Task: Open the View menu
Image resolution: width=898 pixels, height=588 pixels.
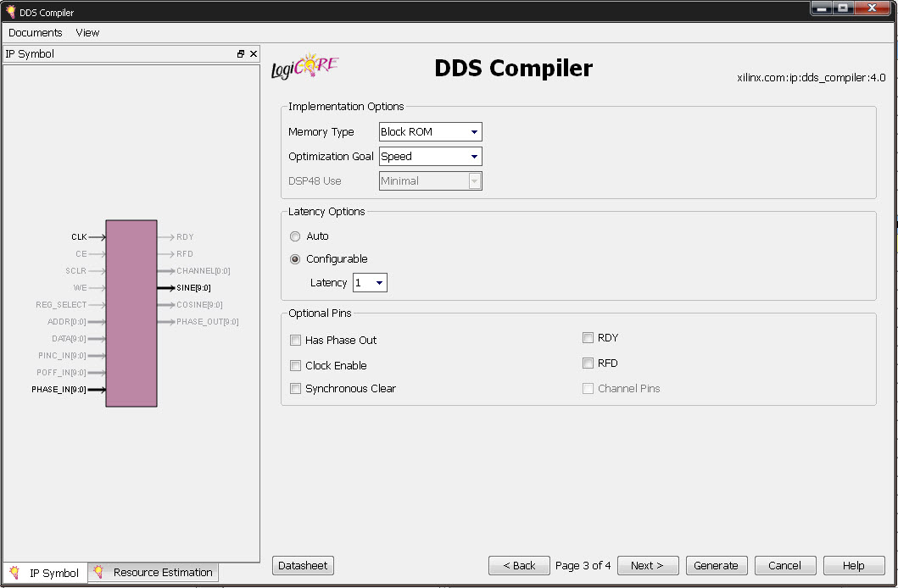Action: click(x=87, y=33)
